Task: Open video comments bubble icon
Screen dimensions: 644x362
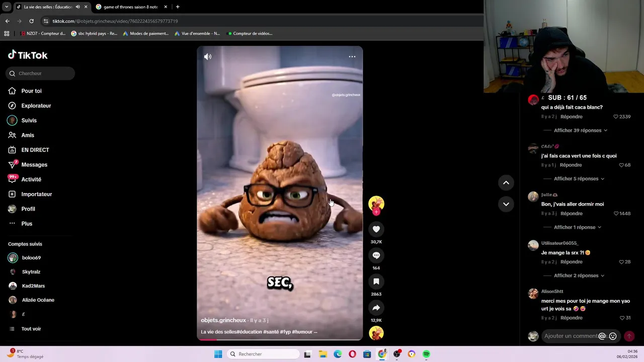Action: tap(376, 255)
